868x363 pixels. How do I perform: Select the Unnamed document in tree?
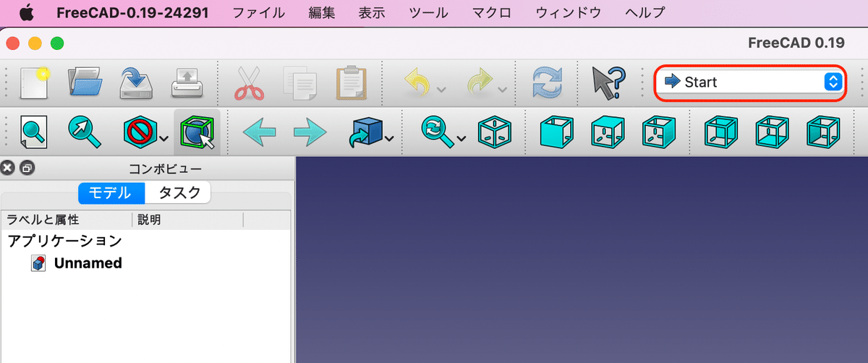click(88, 263)
